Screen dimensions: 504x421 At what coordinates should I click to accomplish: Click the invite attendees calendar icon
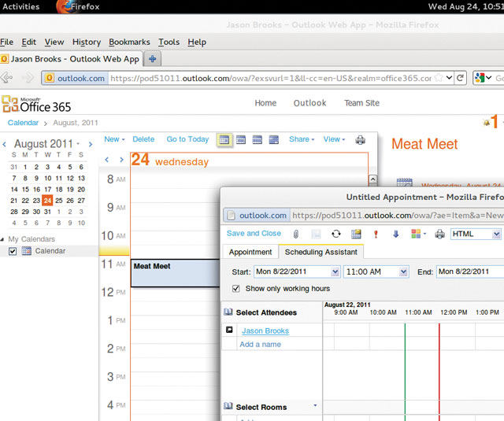click(x=356, y=234)
